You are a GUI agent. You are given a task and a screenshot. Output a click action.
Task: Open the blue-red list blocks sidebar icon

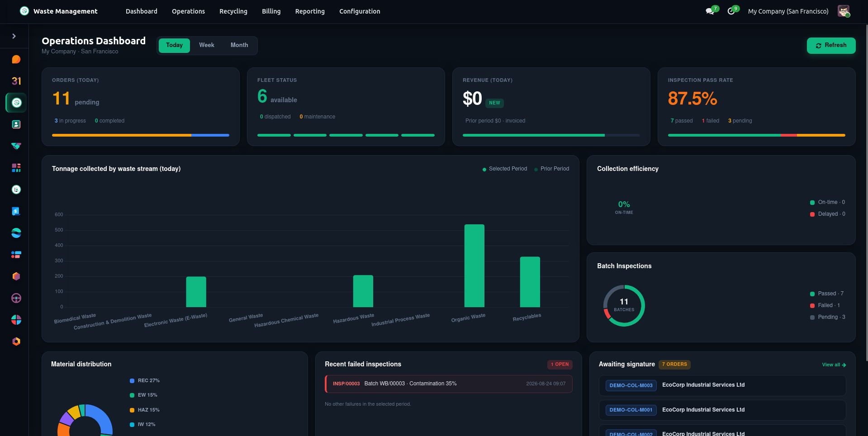point(16,255)
